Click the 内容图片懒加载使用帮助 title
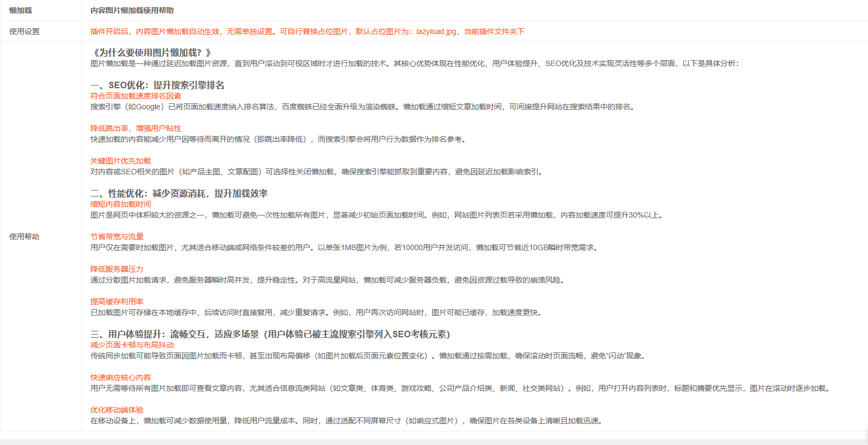Viewport: 868px width, 445px height. click(x=132, y=10)
